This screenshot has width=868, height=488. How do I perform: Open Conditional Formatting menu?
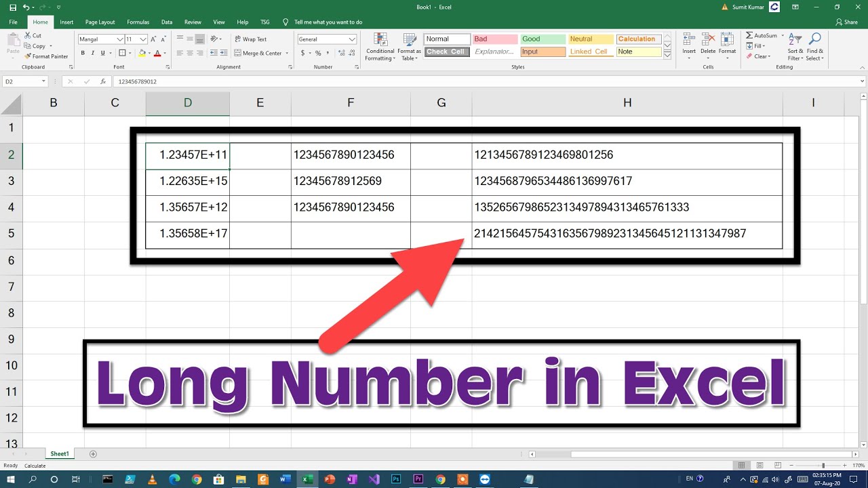pos(380,47)
